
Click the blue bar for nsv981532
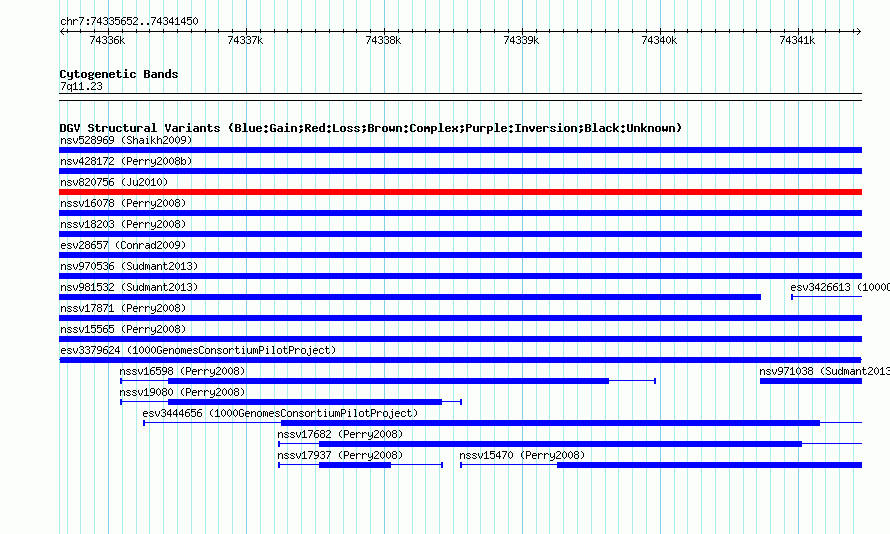410,297
